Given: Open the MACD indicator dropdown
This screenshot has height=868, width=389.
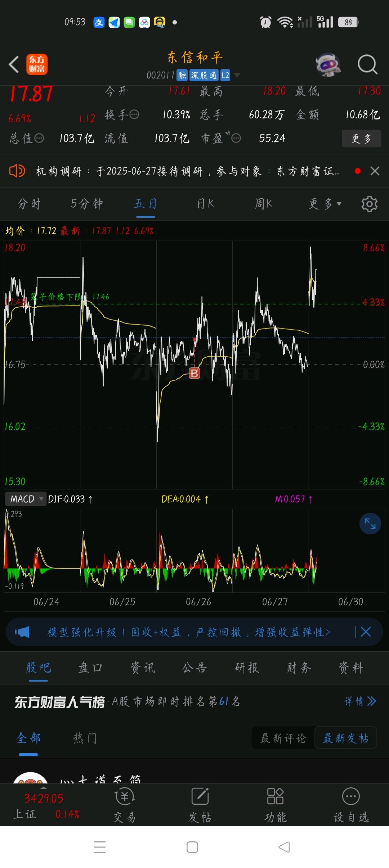Looking at the screenshot, I should click(26, 499).
